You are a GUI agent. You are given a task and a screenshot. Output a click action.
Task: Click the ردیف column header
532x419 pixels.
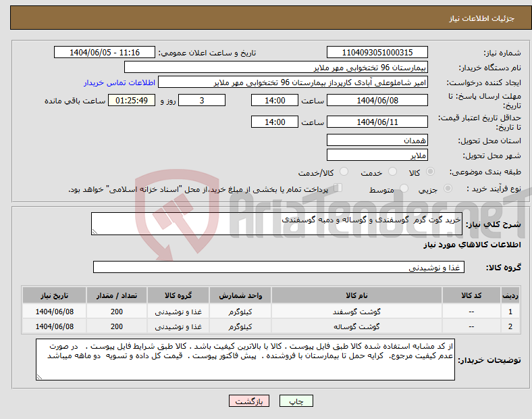(x=510, y=295)
